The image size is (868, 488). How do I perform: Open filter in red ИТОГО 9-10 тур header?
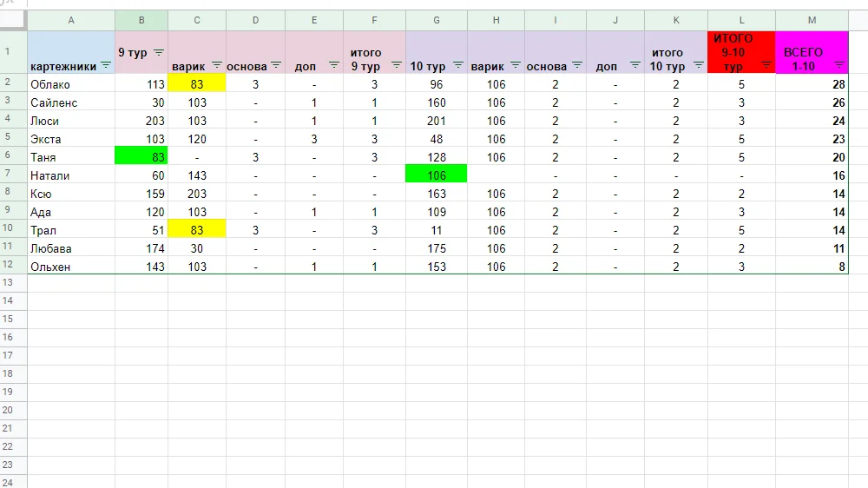(x=766, y=65)
